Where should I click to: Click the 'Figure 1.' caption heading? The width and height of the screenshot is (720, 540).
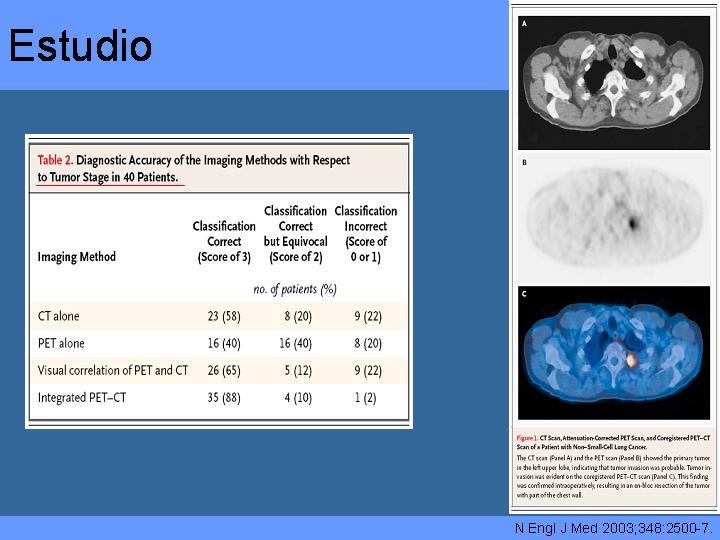tap(527, 438)
